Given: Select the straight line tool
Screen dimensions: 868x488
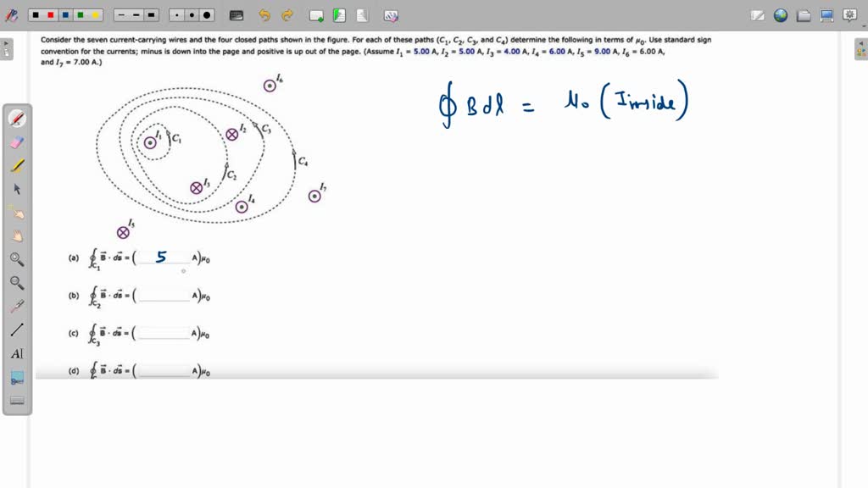Looking at the screenshot, I should pos(17,330).
